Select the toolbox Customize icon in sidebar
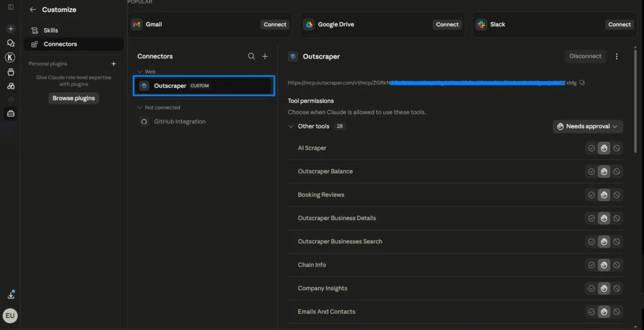 pos(11,114)
